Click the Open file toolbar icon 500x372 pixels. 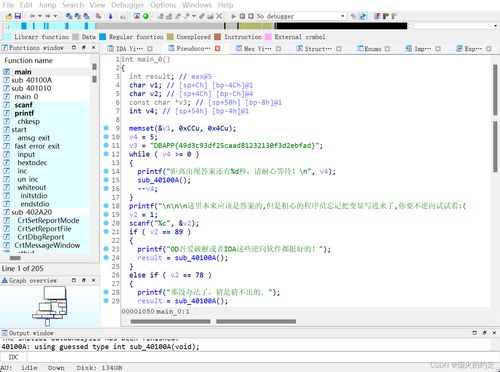(x=9, y=16)
